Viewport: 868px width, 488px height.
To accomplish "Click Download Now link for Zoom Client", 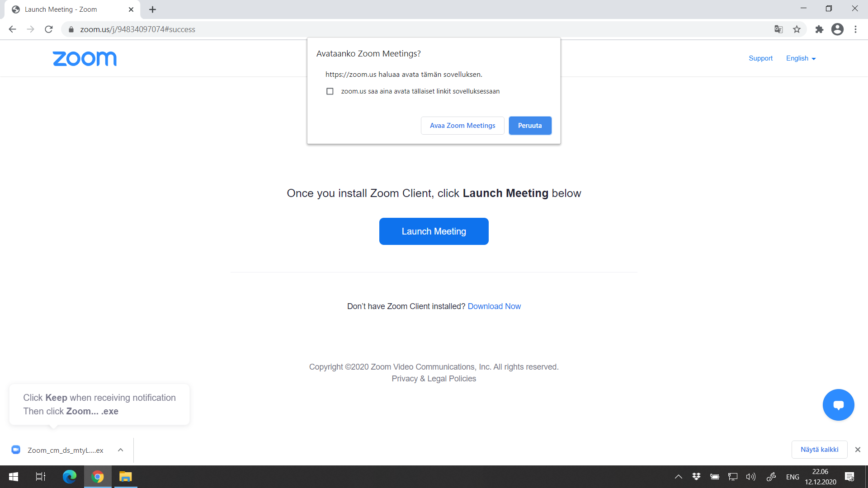I will 494,305.
